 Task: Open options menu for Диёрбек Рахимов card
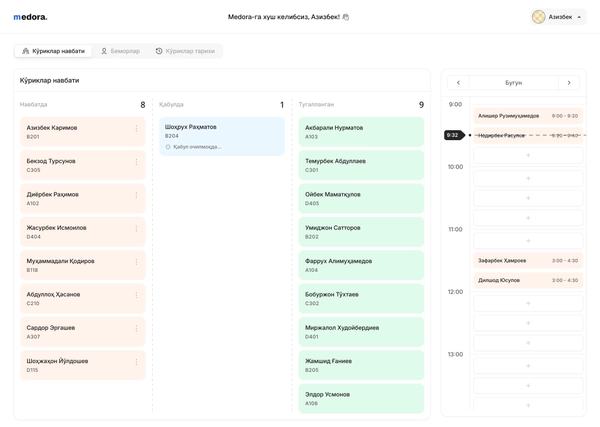136,195
